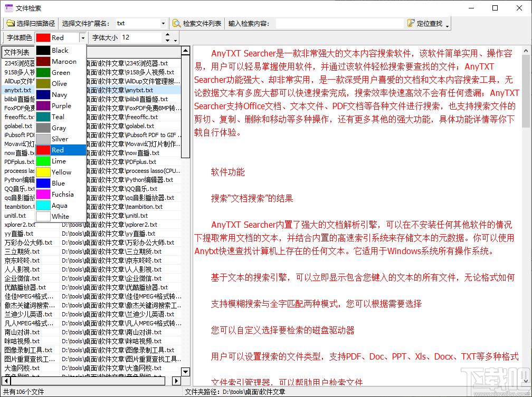Pick the Fuchsia color option
This screenshot has width=532, height=397.
tap(61, 195)
